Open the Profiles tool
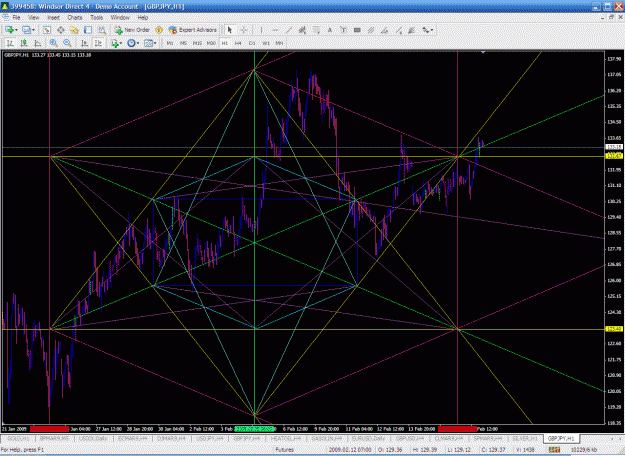Image resolution: width=625 pixels, height=456 pixels. (x=26, y=30)
